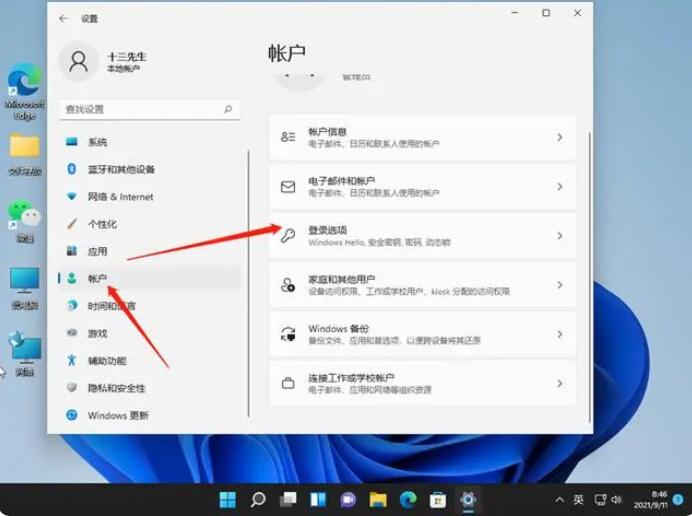The height and width of the screenshot is (516, 692).
Task: Click the Windows Start button in taskbar
Action: [228, 500]
